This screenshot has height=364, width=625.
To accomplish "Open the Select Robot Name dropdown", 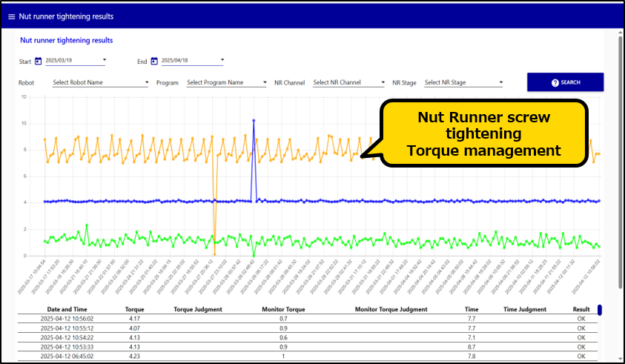I will 100,82.
